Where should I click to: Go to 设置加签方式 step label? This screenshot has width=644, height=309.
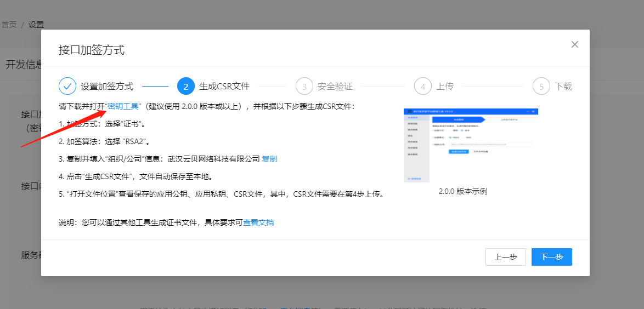(x=107, y=87)
